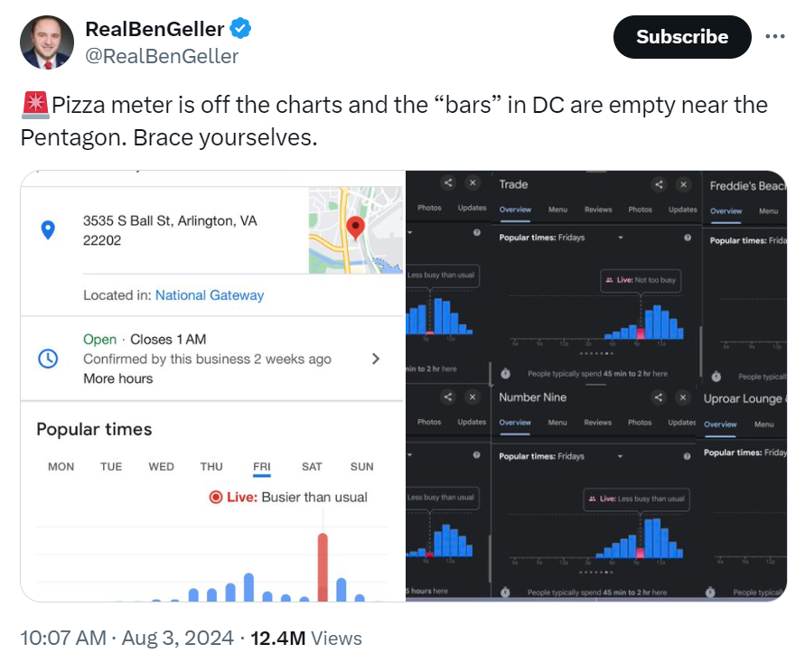This screenshot has height=672, width=805.
Task: Click the help icon beside Trade popular times
Action: (688, 238)
